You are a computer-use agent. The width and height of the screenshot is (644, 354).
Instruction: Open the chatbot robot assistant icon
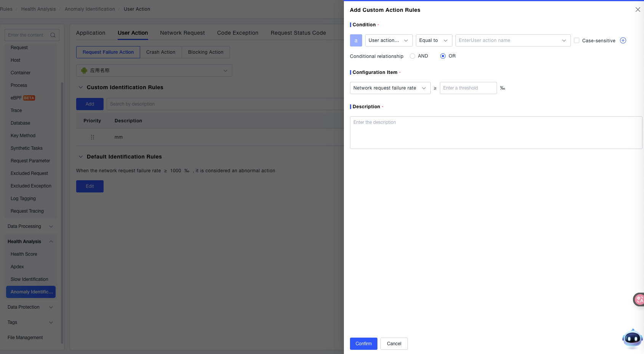point(632,338)
